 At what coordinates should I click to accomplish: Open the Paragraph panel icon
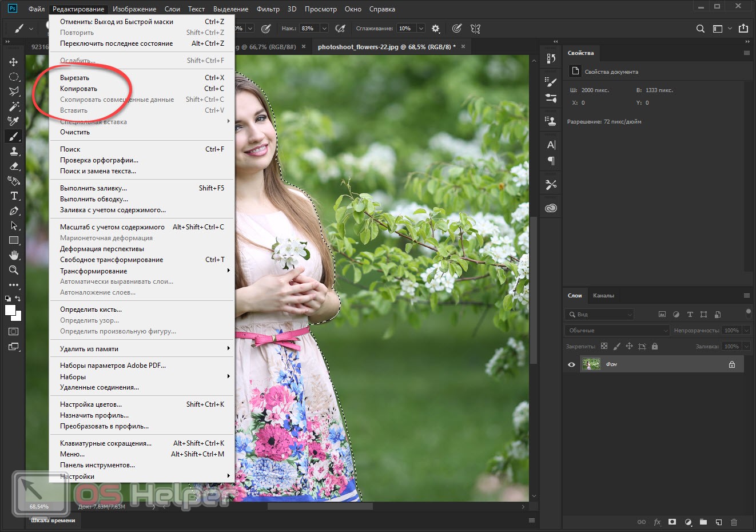click(x=551, y=161)
